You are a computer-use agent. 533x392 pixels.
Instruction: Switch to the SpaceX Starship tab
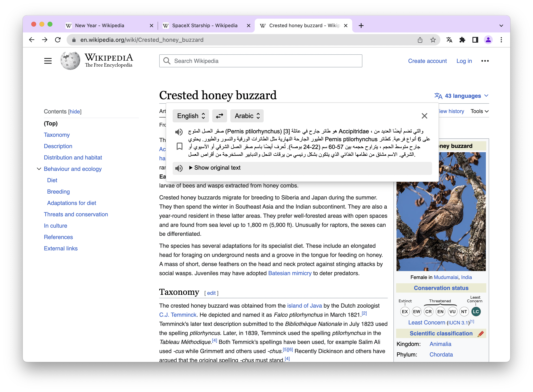point(205,26)
